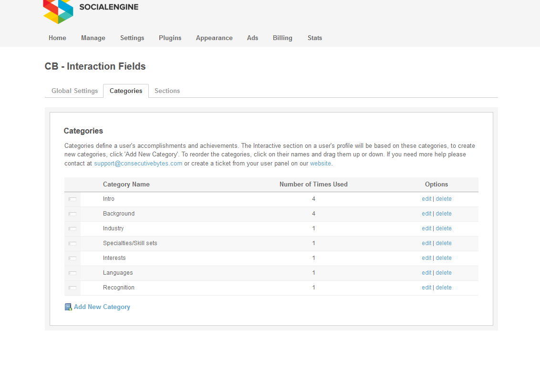The height and width of the screenshot is (392, 540).
Task: Click the drag handle icon for Intro row
Action: tap(73, 199)
